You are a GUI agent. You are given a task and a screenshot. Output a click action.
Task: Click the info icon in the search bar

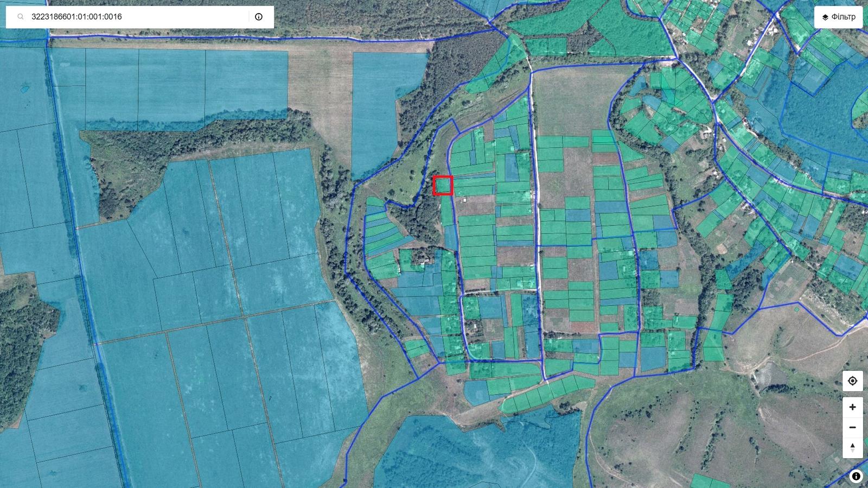(x=259, y=17)
